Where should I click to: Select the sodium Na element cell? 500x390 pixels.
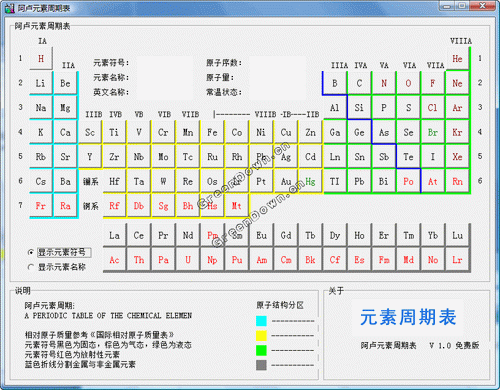pos(41,108)
